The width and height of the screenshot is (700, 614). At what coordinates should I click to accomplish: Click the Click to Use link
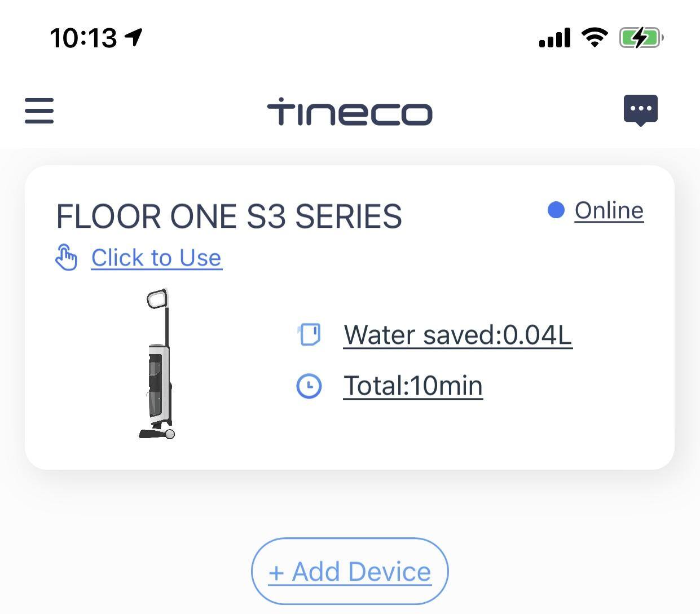click(x=156, y=258)
